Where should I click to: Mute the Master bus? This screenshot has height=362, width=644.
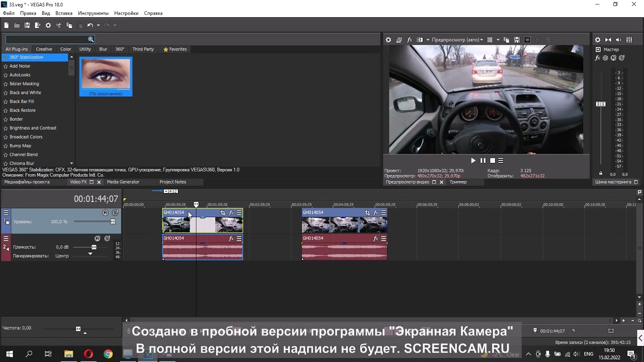614,58
